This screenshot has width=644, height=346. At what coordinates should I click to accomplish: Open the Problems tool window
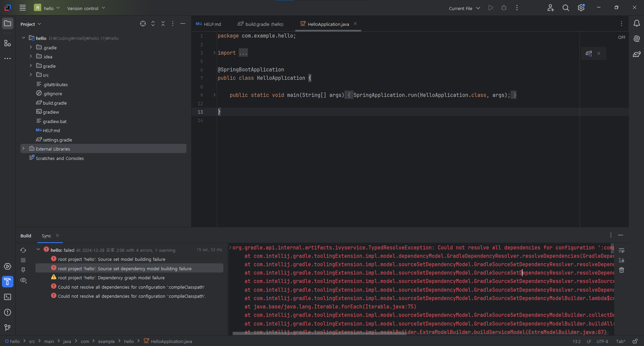7,312
